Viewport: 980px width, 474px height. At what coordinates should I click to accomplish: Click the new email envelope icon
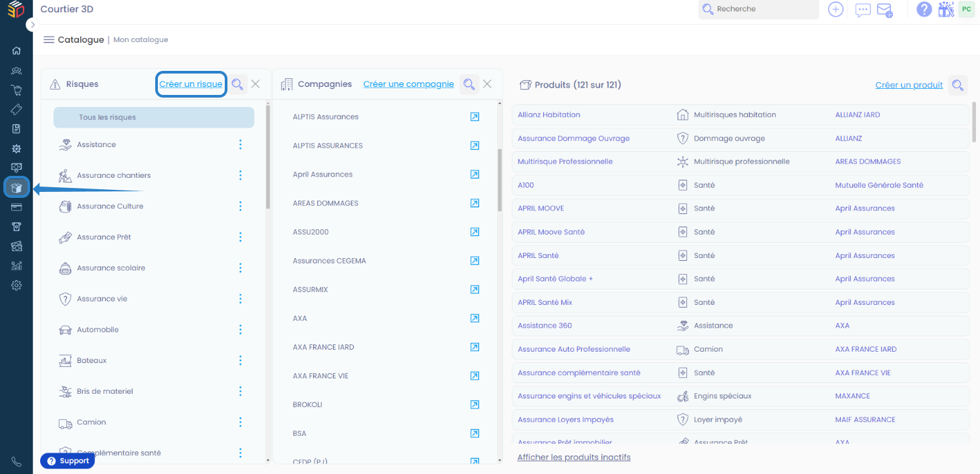click(x=885, y=10)
